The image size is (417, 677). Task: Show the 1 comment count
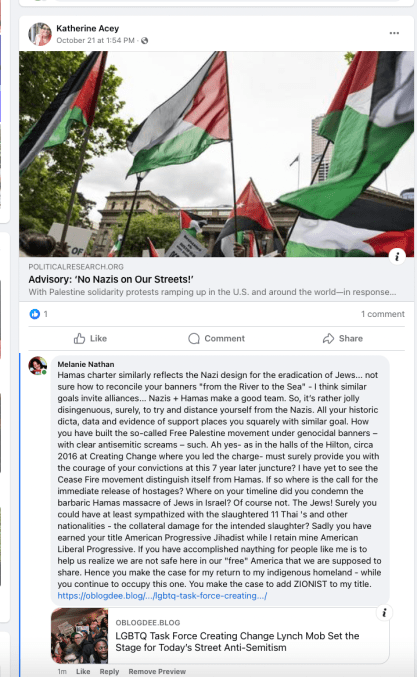click(383, 314)
